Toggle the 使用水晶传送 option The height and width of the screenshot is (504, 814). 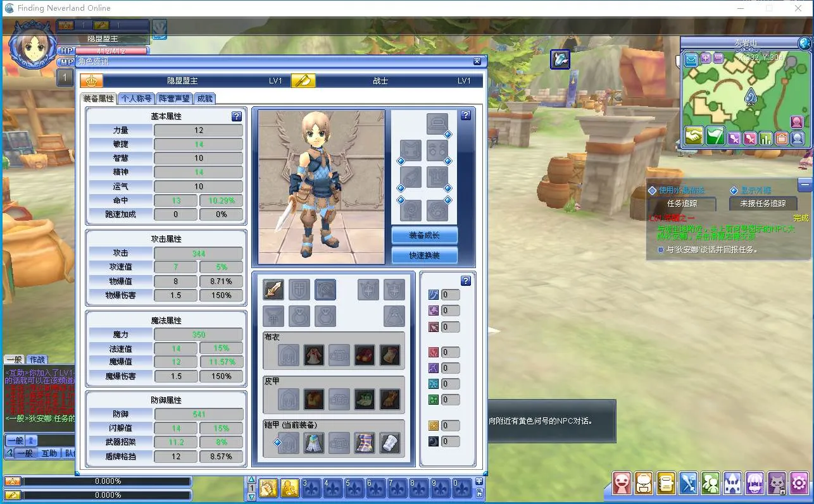[653, 190]
